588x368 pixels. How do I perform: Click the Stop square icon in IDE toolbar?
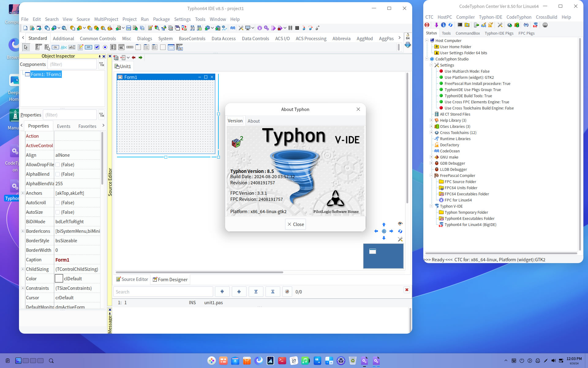(x=297, y=28)
